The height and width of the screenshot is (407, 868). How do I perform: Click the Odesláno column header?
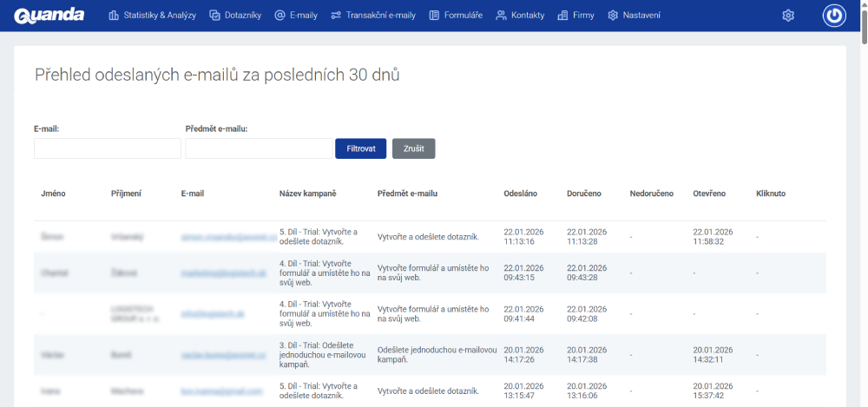520,194
